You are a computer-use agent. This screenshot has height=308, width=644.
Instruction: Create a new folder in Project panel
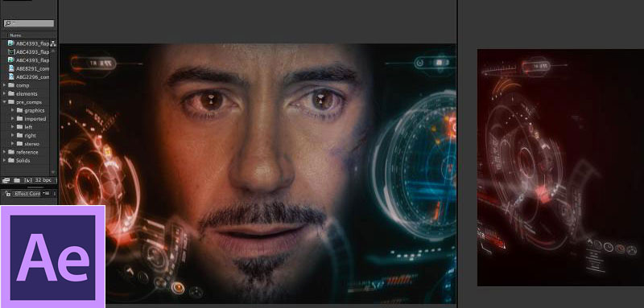click(17, 180)
